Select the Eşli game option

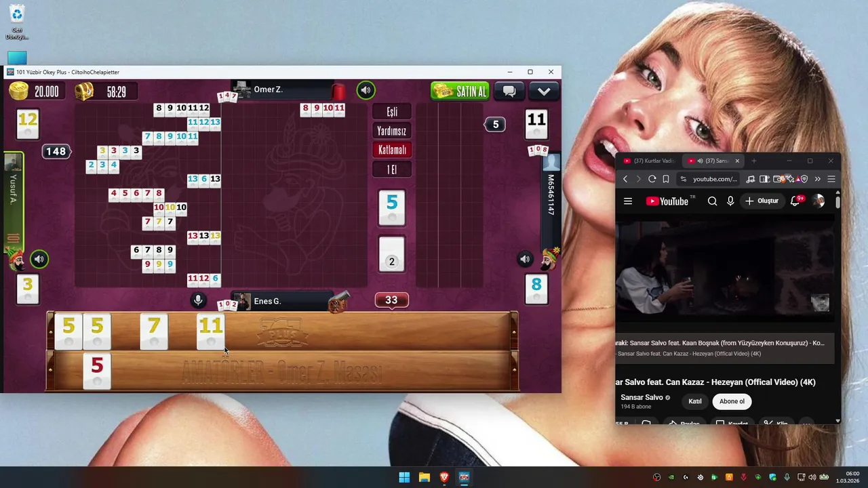point(392,112)
